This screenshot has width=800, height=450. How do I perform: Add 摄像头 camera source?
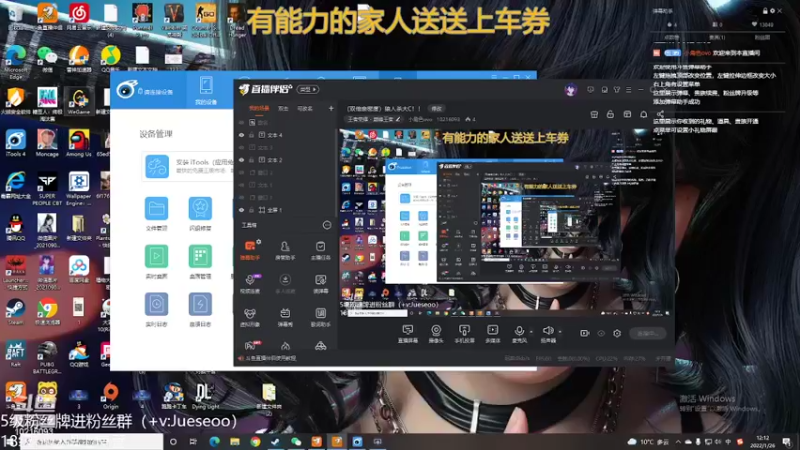point(436,334)
